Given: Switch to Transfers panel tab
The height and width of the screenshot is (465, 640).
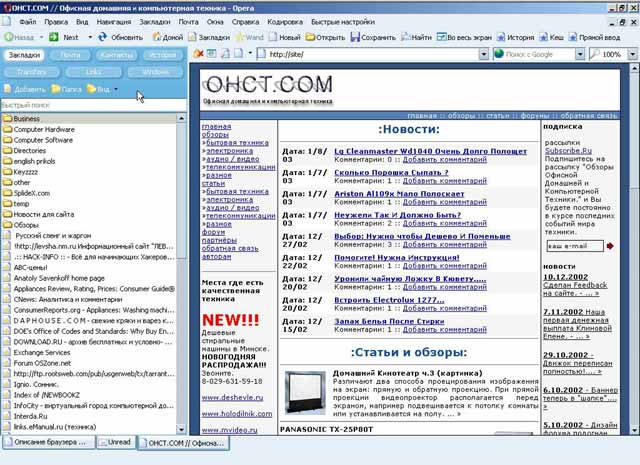Looking at the screenshot, I should (x=31, y=72).
